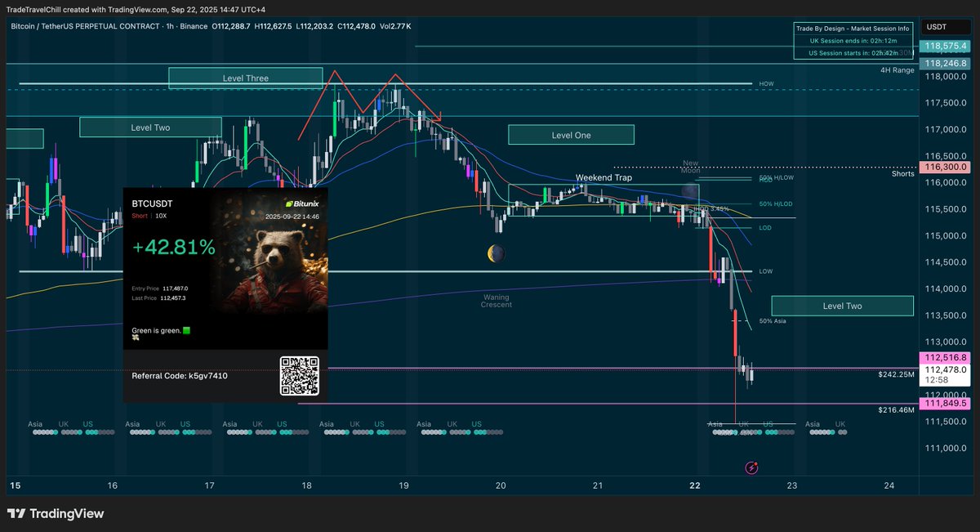Viewport: 980px width, 532px height.
Task: Click the $242.25M liquidity label
Action: [897, 375]
